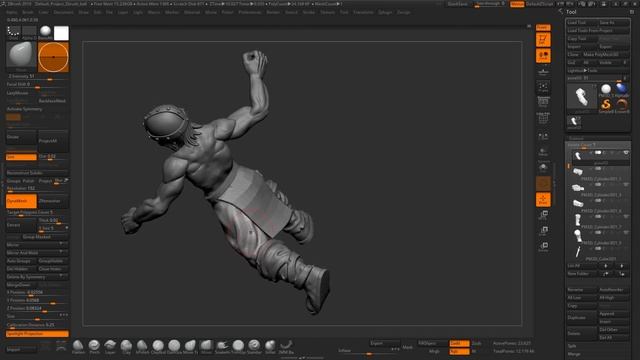
Task: Select the PM3D_Cube3D1 subtool row
Action: coord(600,253)
